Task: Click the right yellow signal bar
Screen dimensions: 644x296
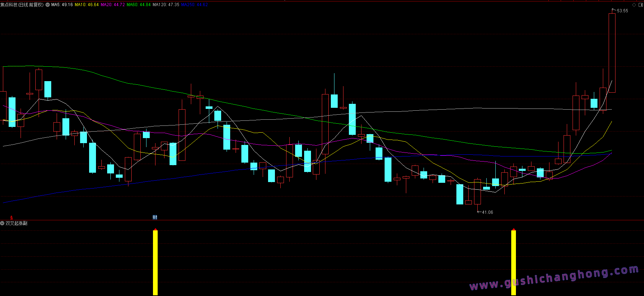Action: [513, 262]
